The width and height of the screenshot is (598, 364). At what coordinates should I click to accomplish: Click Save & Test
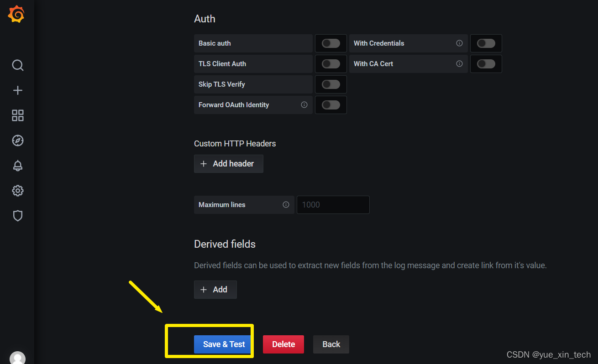click(x=222, y=344)
